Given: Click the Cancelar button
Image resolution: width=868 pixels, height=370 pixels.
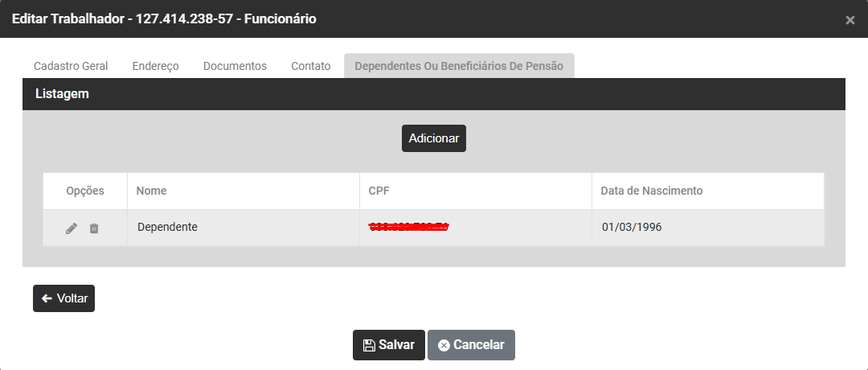Looking at the screenshot, I should (471, 345).
